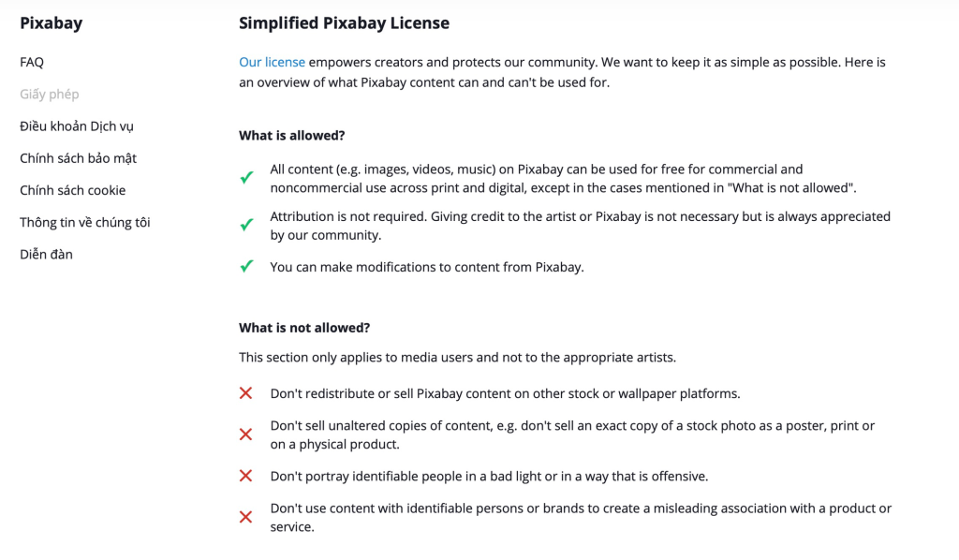Click the red X beside "Don't sell unaltered copies"
This screenshot has height=560, width=959.
click(246, 435)
